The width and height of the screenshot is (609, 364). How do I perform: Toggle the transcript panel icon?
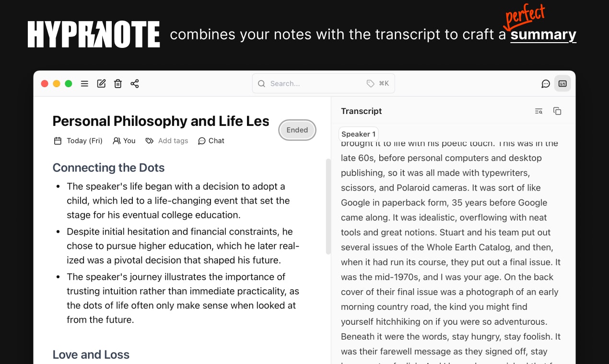(x=562, y=84)
